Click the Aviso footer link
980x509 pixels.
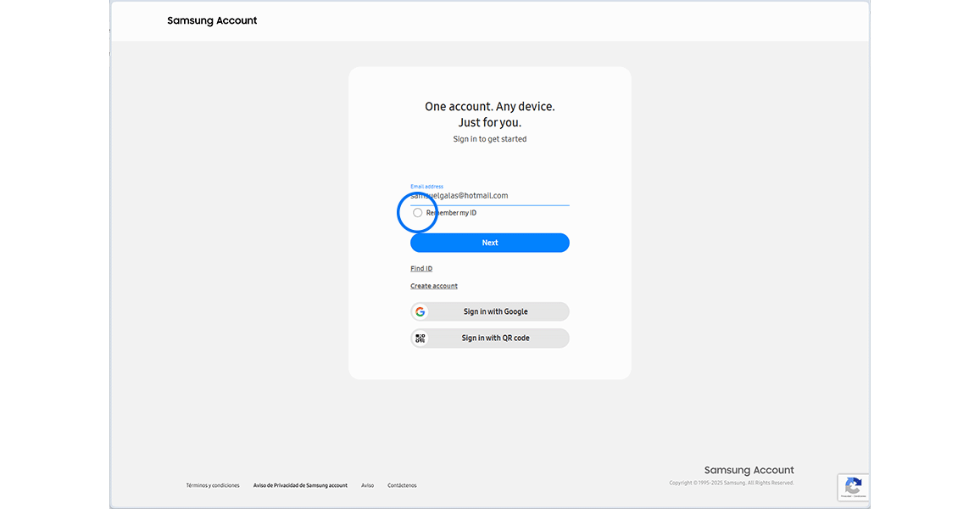[368, 484]
